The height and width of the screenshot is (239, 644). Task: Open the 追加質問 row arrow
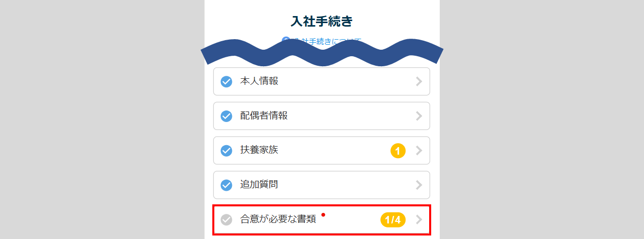(419, 185)
